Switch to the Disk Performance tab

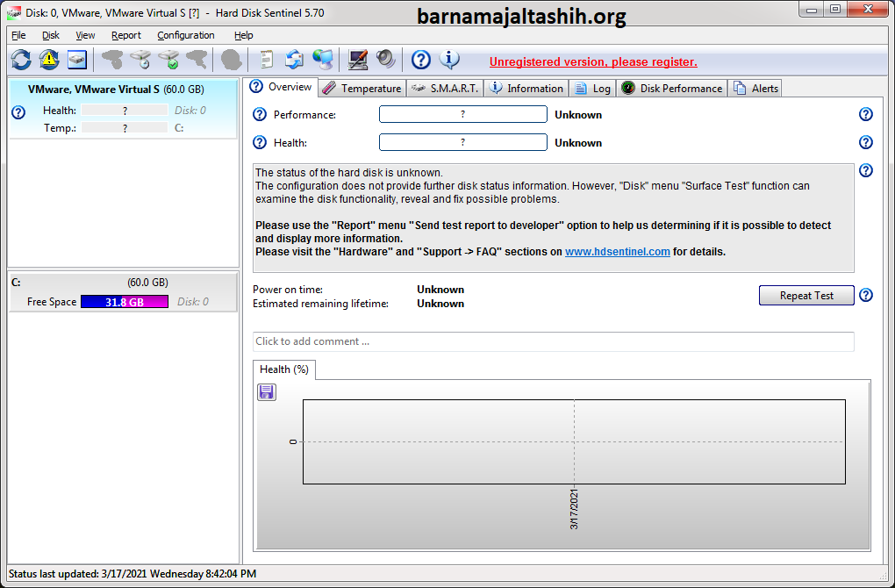672,89
